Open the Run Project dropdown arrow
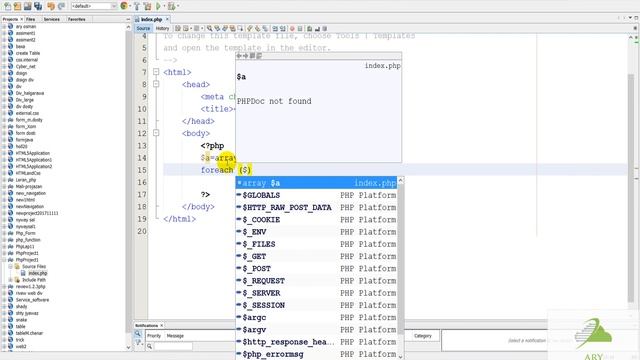Viewport: 640px width, 360px height. 164,6
